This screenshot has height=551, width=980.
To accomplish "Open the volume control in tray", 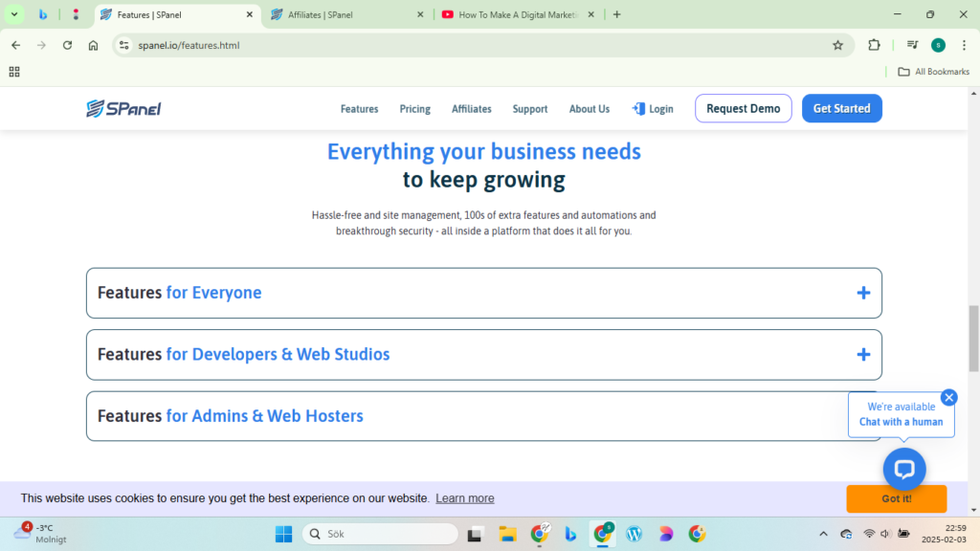I will tap(885, 534).
